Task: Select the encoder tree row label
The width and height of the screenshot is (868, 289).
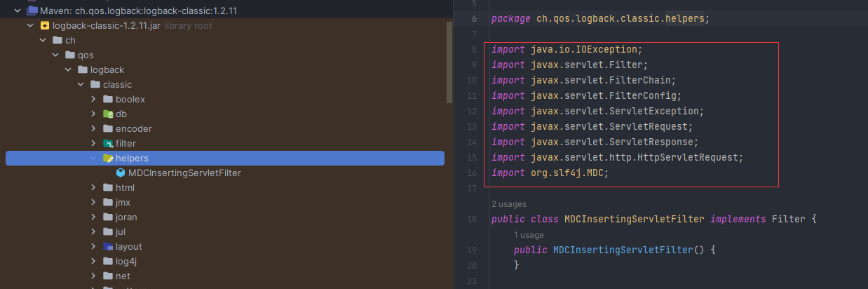Action: tap(134, 128)
